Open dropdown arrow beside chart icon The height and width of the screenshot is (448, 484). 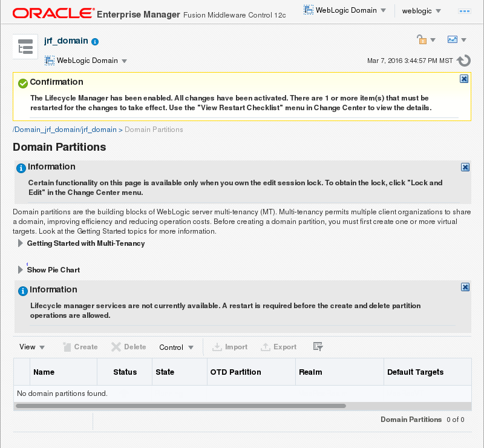click(x=463, y=40)
